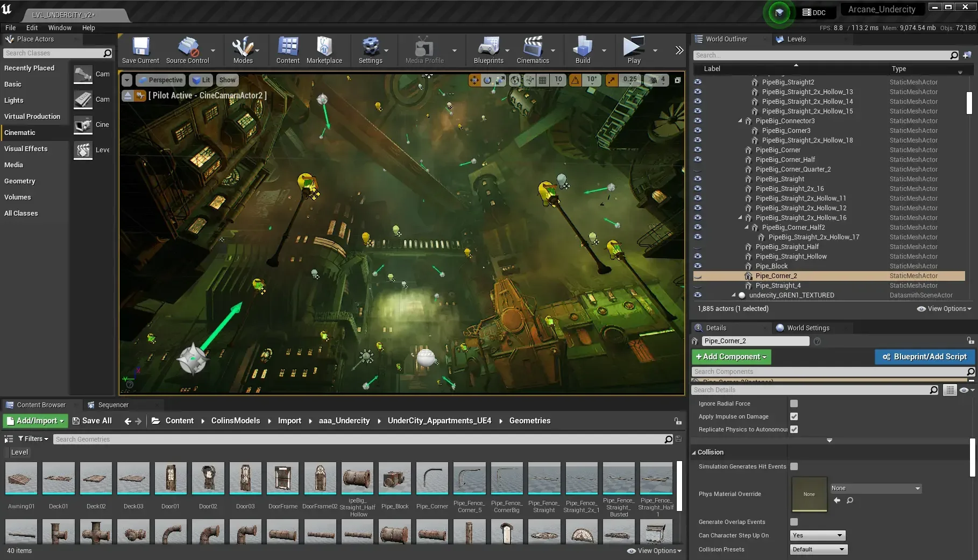Open the Source Control toolbar icon
Screen dimensions: 978x560
tap(187, 51)
